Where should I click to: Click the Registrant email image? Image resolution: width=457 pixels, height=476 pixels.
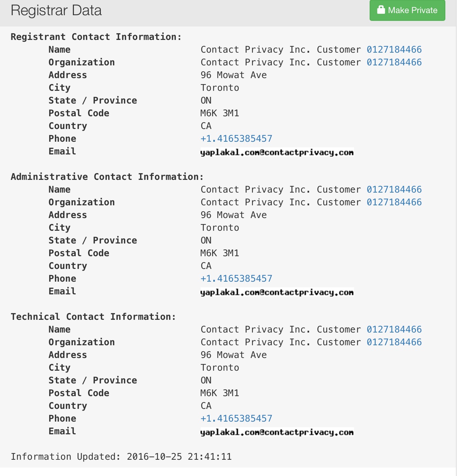pos(277,152)
